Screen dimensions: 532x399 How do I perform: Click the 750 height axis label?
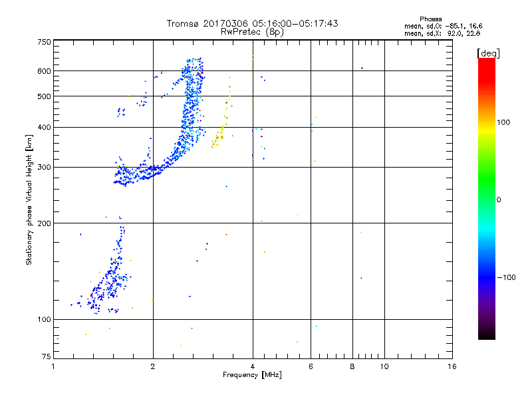click(45, 42)
